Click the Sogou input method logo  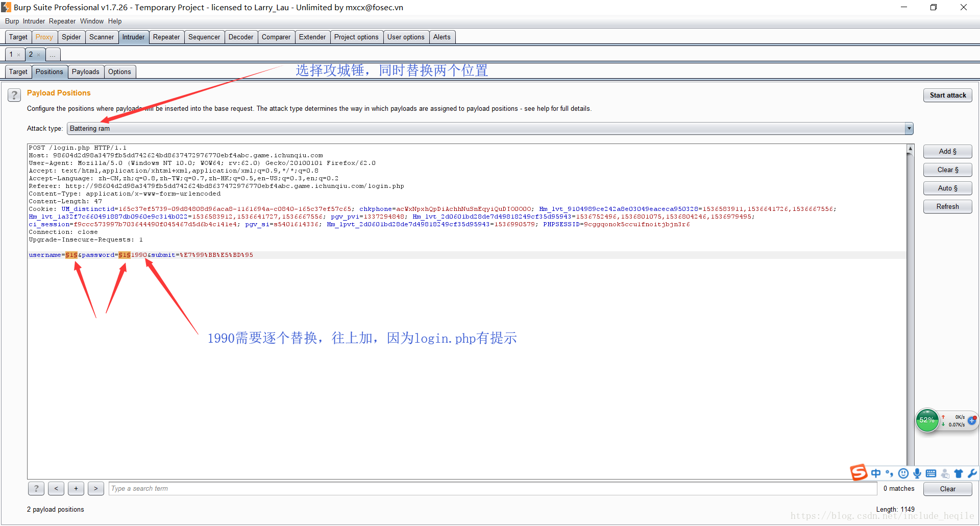click(x=859, y=472)
